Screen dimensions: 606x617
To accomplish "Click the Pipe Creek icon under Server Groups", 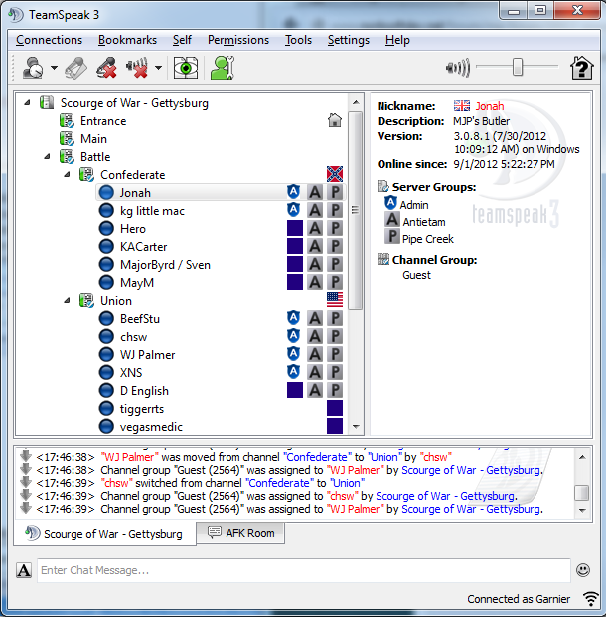I will click(392, 236).
